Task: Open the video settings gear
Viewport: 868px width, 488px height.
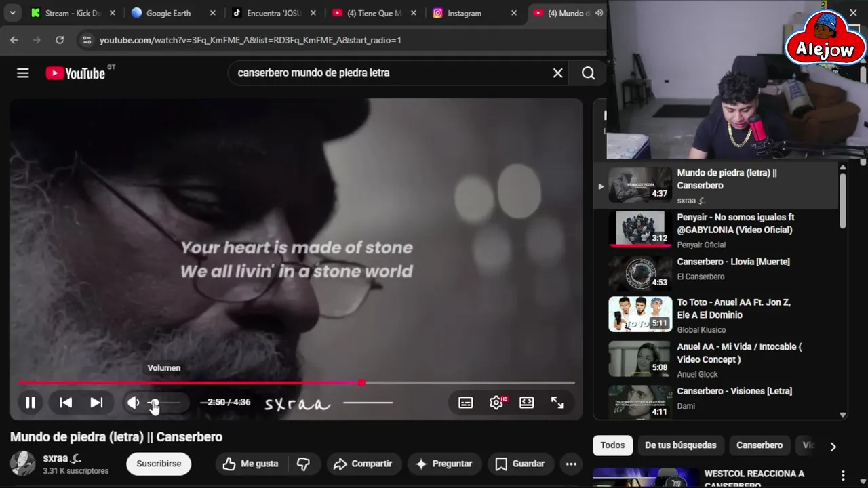Action: coord(496,403)
